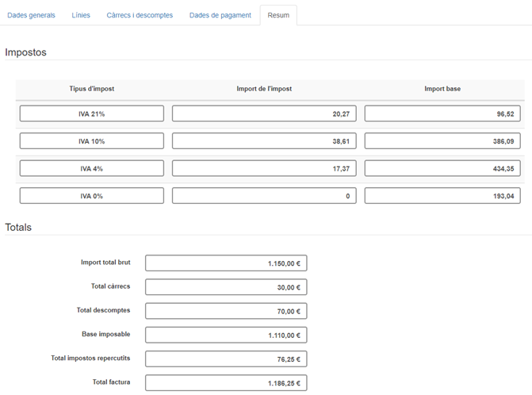The width and height of the screenshot is (532, 395).
Task: Click base amount field showing 386,09
Action: (442, 141)
